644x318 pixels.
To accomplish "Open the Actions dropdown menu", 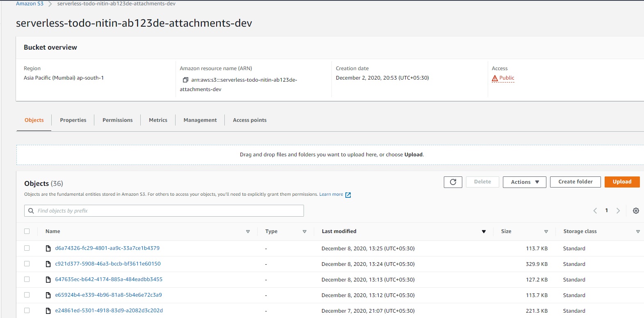I will tap(525, 182).
